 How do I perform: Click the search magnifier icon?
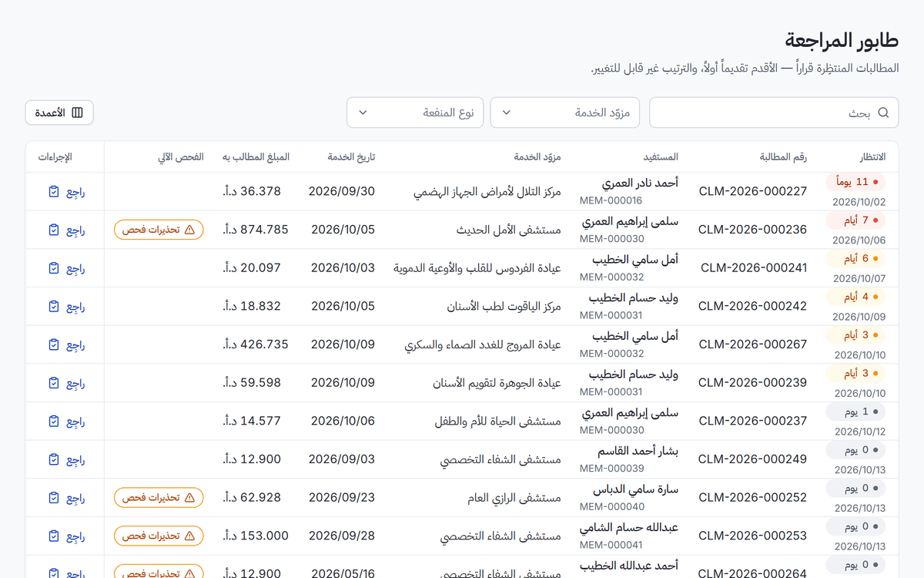point(883,113)
